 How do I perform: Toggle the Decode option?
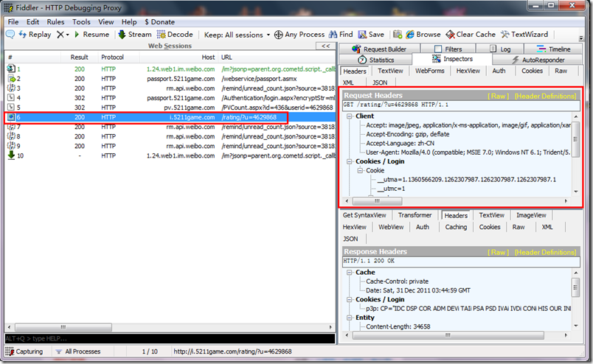[175, 35]
